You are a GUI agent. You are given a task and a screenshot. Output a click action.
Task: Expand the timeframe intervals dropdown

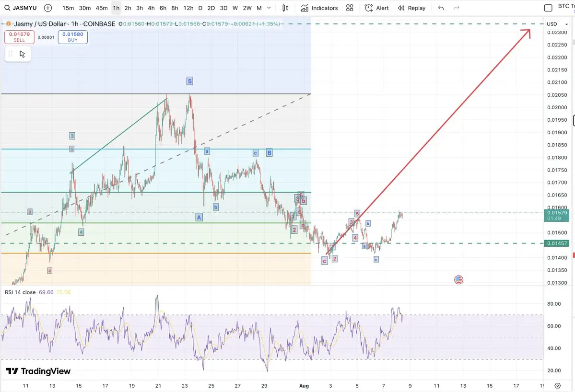coord(269,8)
